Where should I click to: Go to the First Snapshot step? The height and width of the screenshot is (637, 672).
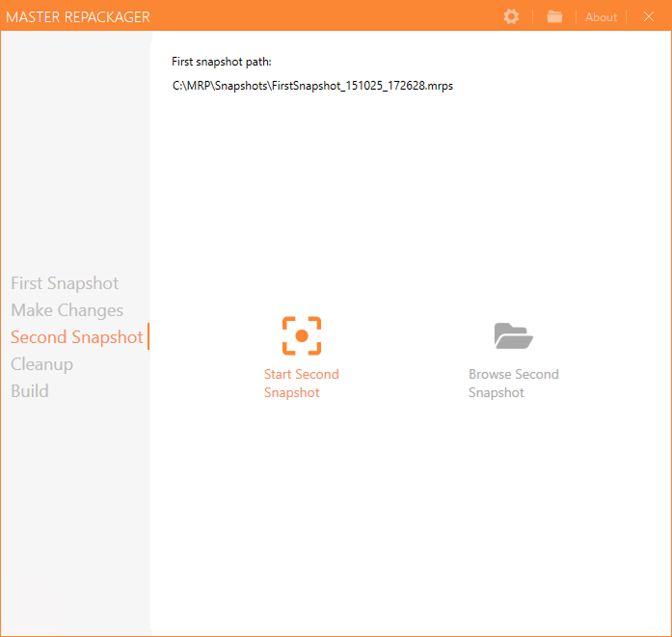coord(65,283)
